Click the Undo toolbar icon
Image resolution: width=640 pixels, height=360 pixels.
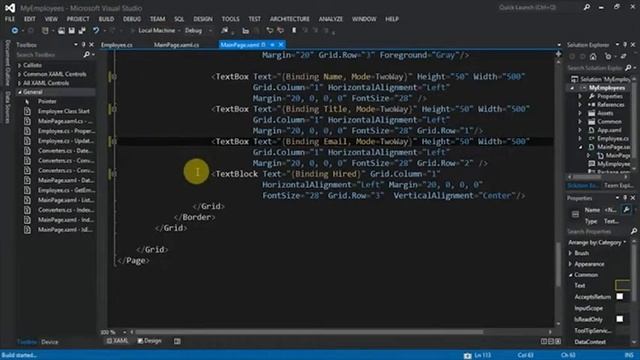(x=96, y=31)
